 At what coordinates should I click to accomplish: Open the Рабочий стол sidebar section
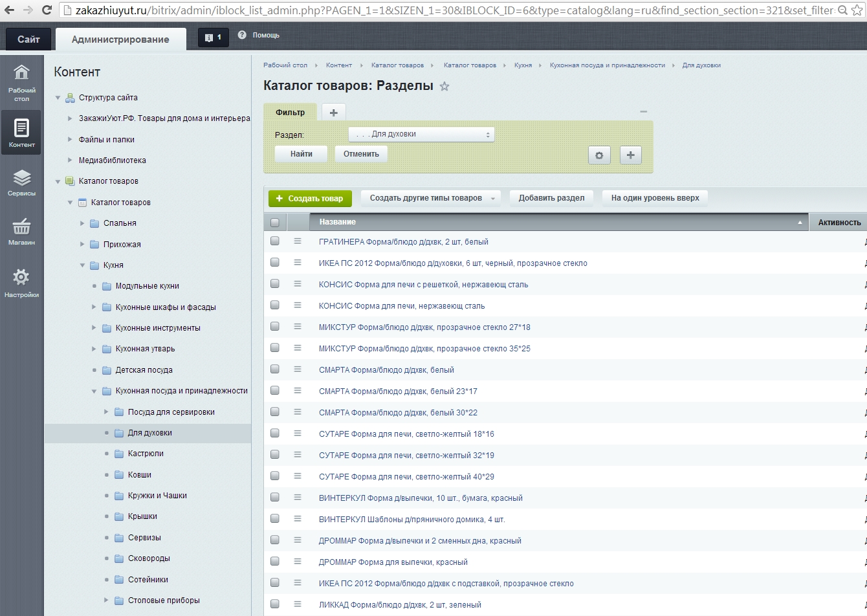[x=21, y=83]
